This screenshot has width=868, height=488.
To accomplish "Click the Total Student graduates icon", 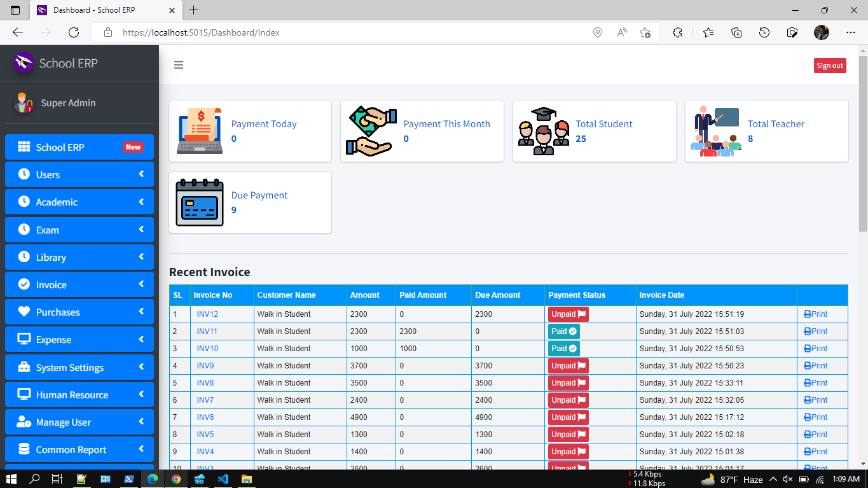I will (543, 130).
